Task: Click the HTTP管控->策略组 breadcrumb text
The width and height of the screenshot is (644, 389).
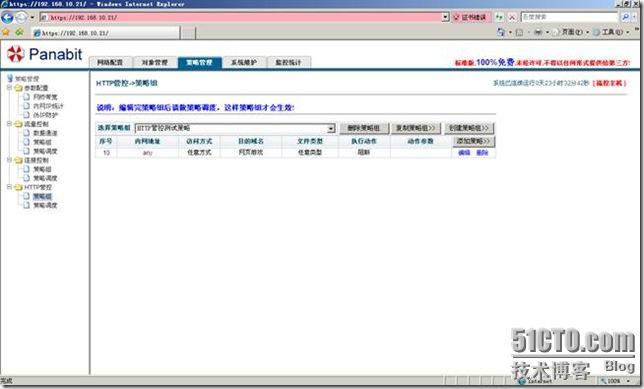Action: tap(127, 83)
